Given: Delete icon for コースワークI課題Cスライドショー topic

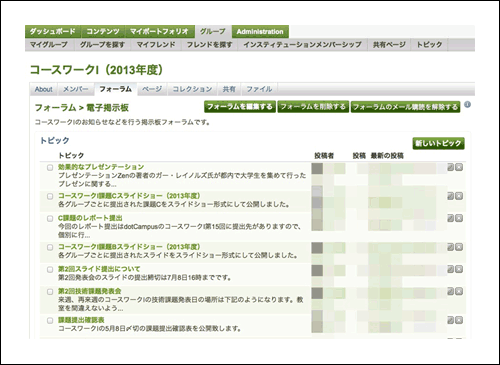Looking at the screenshot, I should coord(459,196).
